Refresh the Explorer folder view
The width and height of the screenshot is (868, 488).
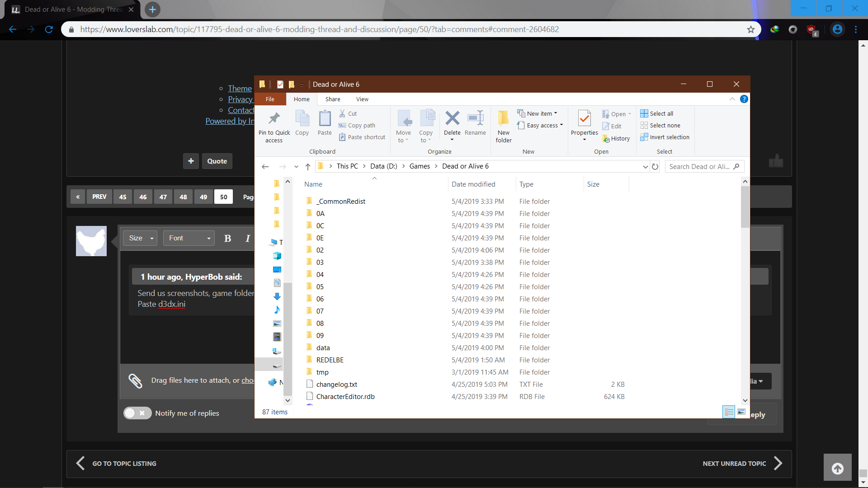coord(655,166)
